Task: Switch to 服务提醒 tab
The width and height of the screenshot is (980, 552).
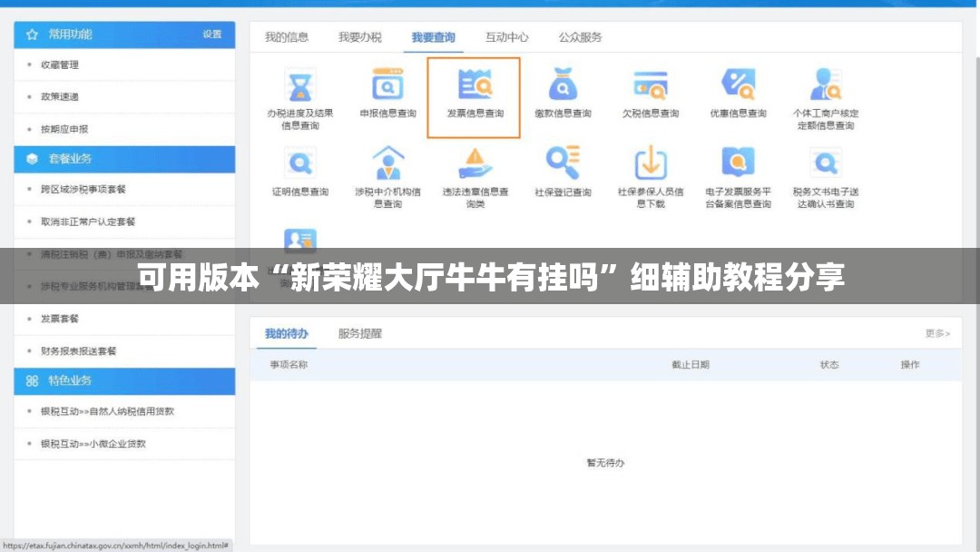Action: coord(360,334)
